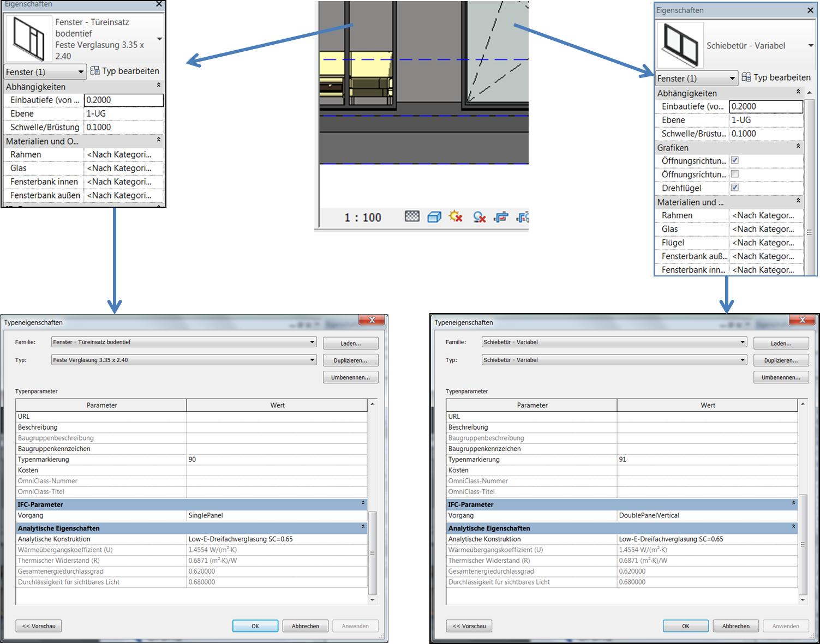Click Abbrechen in Schiebetür dialog

[x=736, y=626]
